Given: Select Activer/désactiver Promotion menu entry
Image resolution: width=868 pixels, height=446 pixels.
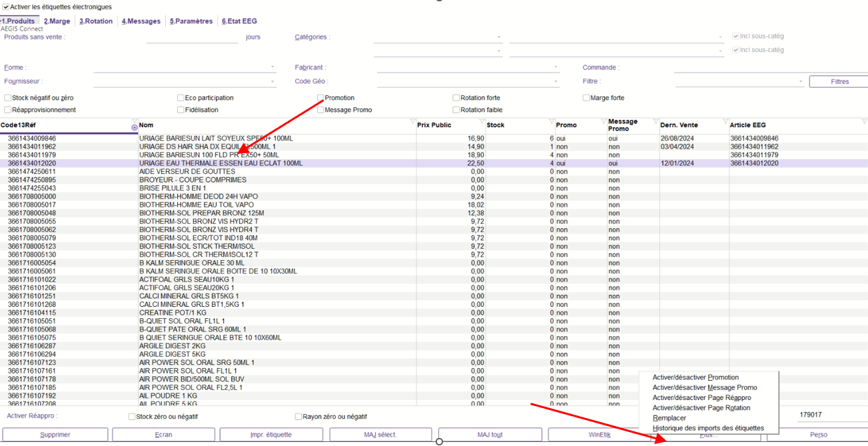Looking at the screenshot, I should tap(695, 377).
